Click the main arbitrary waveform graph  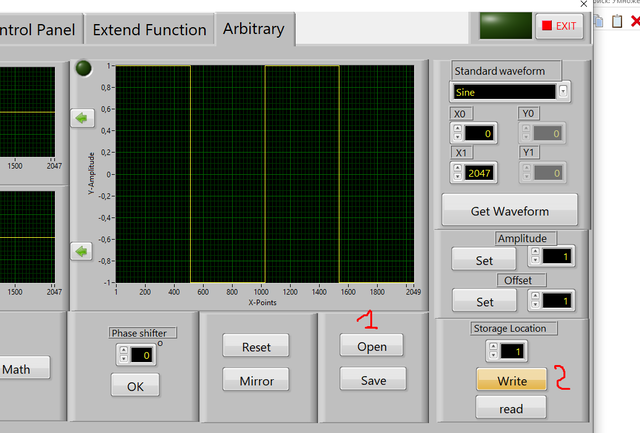(264, 174)
